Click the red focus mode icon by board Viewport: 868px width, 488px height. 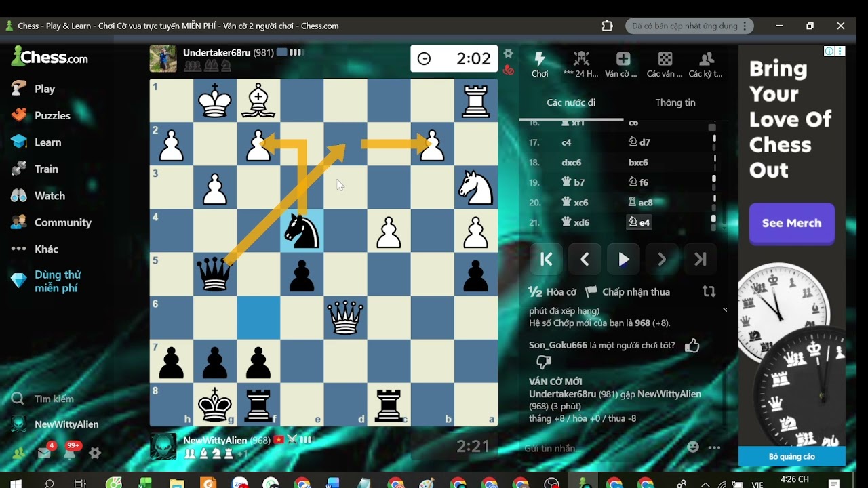pos(508,69)
